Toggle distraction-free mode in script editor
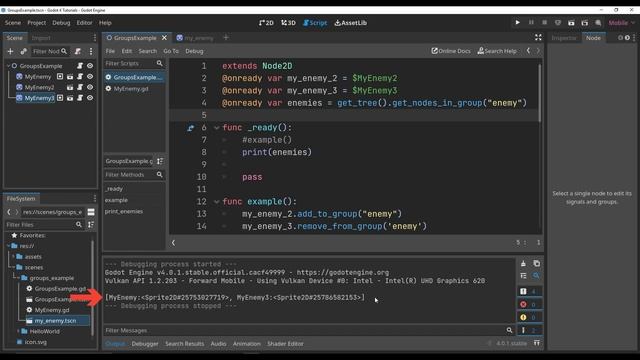This screenshot has width=640, height=360. point(538,38)
